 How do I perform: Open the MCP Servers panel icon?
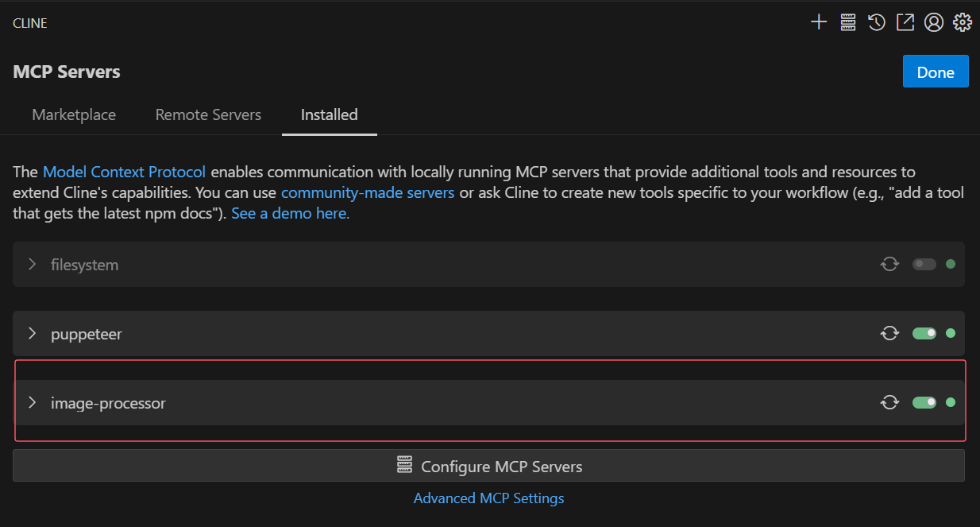tap(847, 21)
